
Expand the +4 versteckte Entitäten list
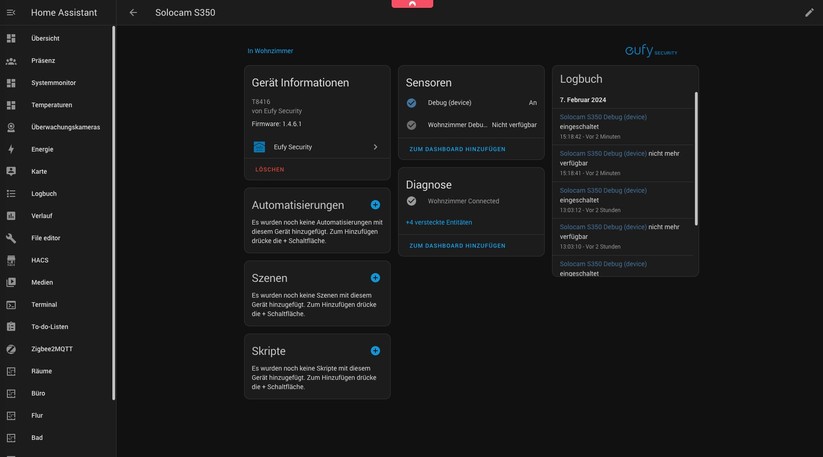[439, 222]
